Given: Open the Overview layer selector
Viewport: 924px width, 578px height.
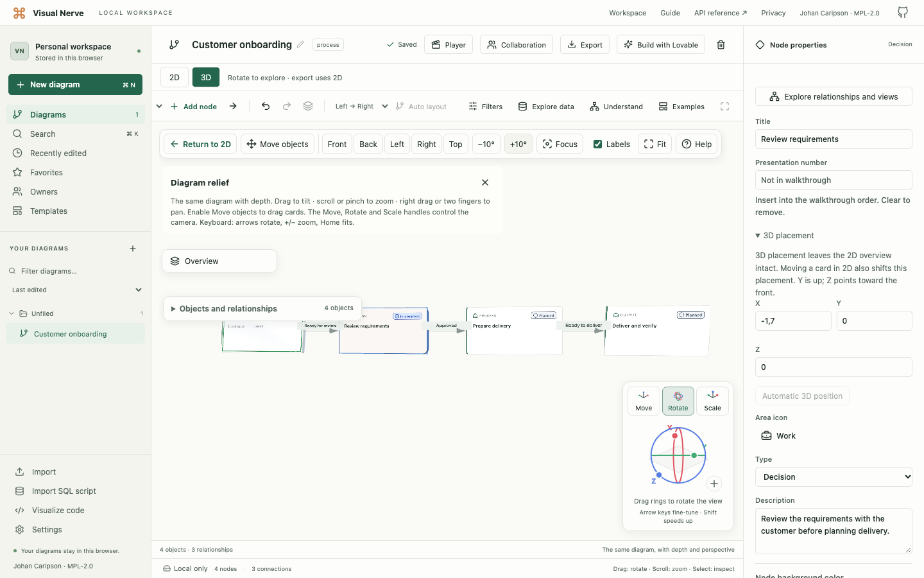Looking at the screenshot, I should pyautogui.click(x=219, y=261).
